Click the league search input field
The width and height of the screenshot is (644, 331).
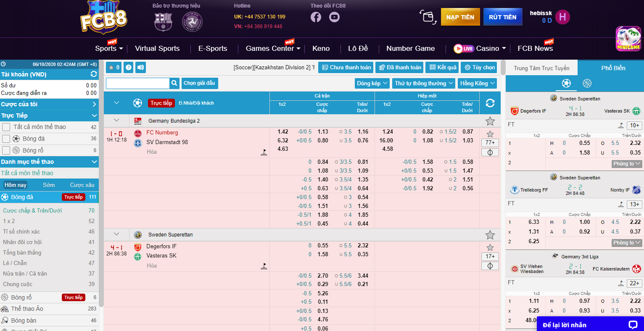click(137, 83)
